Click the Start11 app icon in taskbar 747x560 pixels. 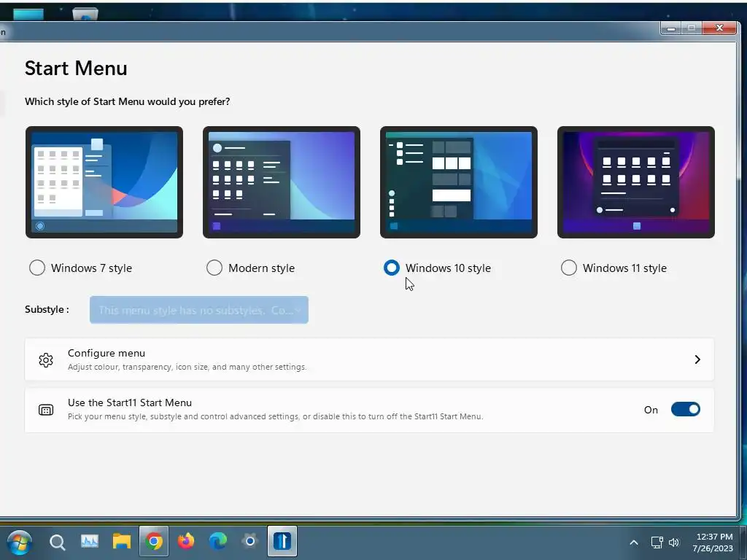282,542
